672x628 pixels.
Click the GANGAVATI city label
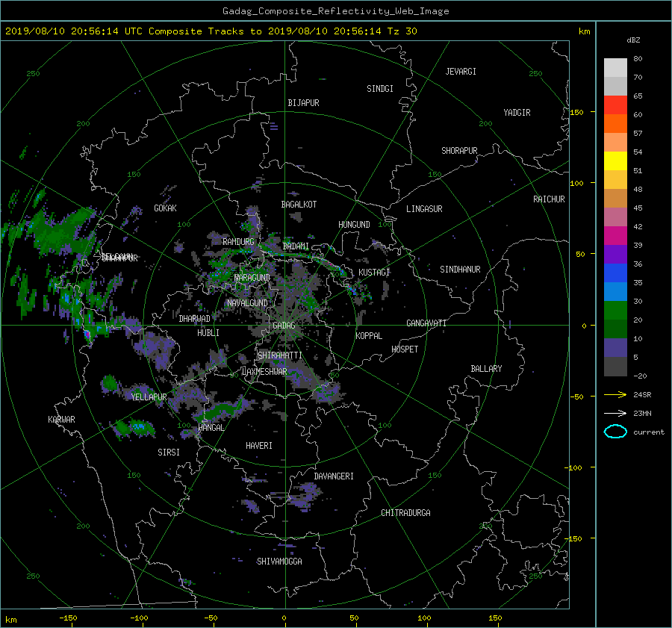click(x=426, y=323)
